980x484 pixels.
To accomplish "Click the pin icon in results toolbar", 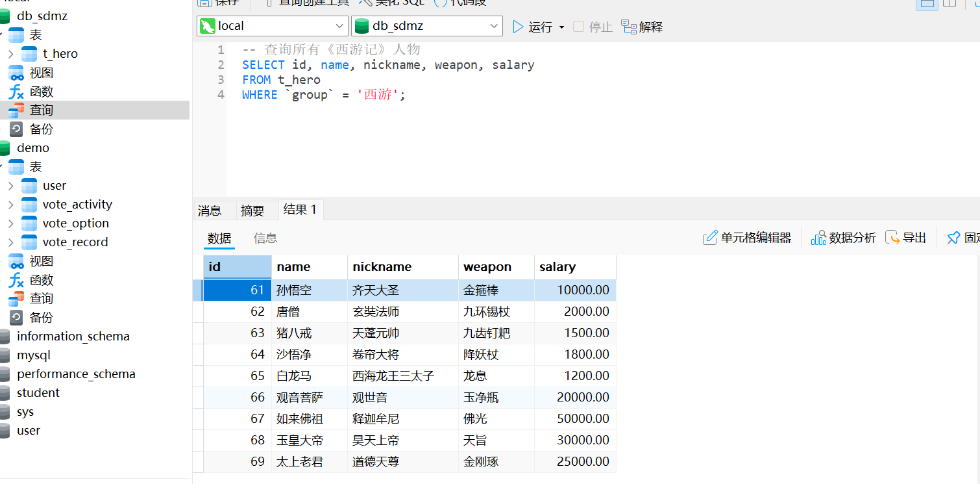I will 953,238.
